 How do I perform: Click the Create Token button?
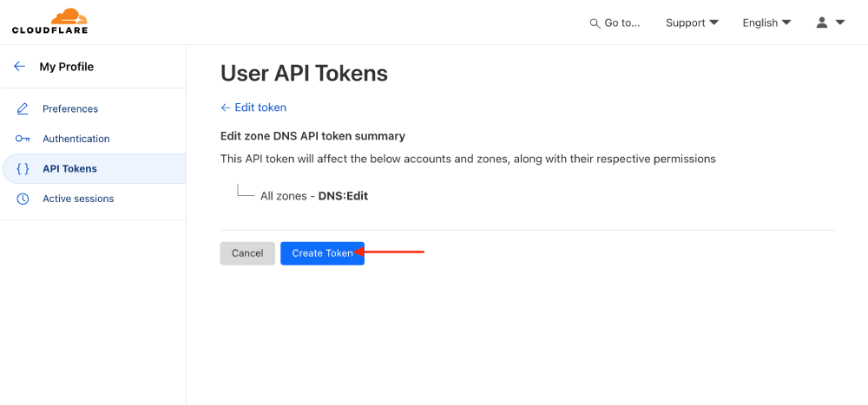pos(322,253)
